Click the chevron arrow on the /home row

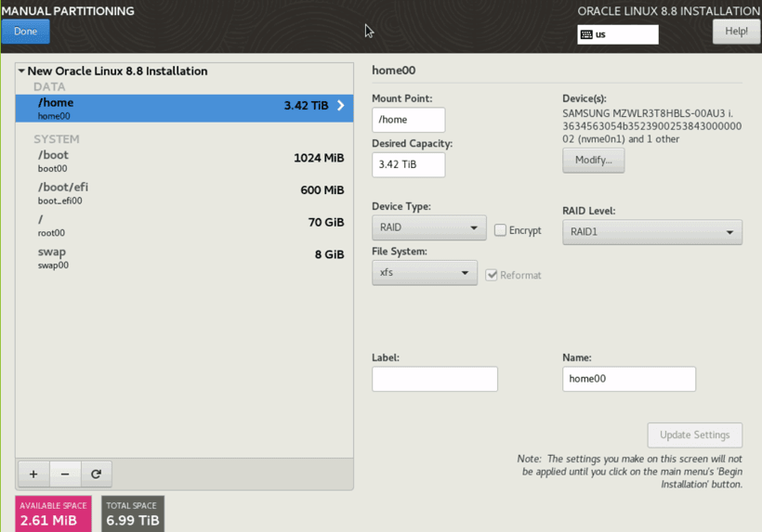pos(341,105)
